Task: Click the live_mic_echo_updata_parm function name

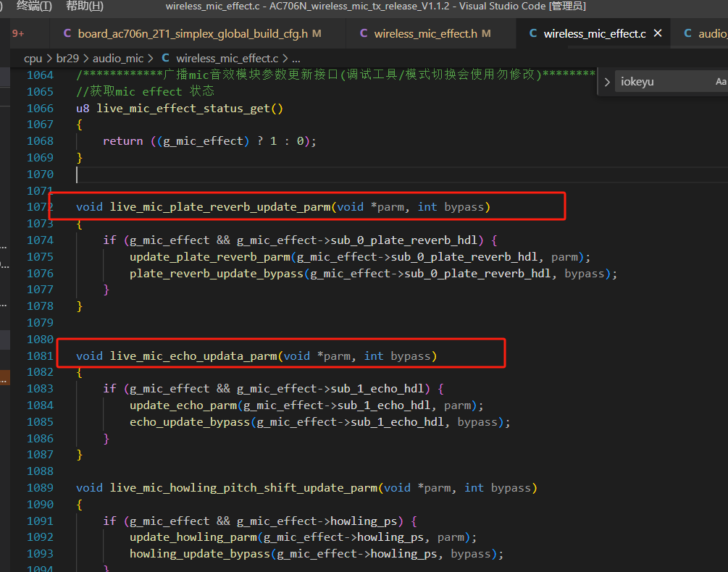Action: point(193,356)
